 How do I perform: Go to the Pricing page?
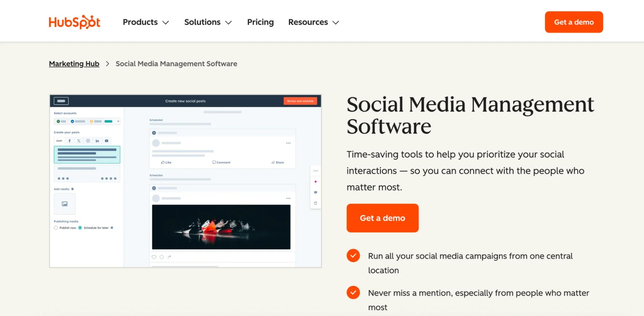pyautogui.click(x=260, y=22)
